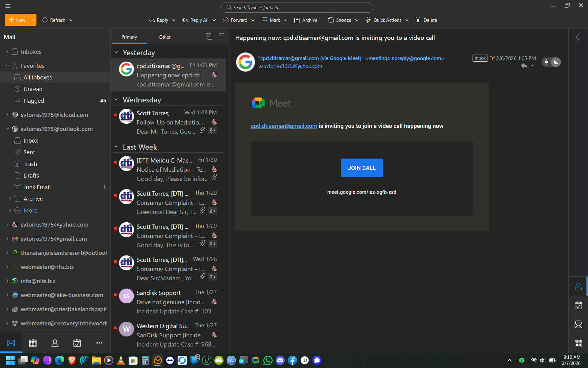Open the tasks view in bottom navigation

coord(77,343)
